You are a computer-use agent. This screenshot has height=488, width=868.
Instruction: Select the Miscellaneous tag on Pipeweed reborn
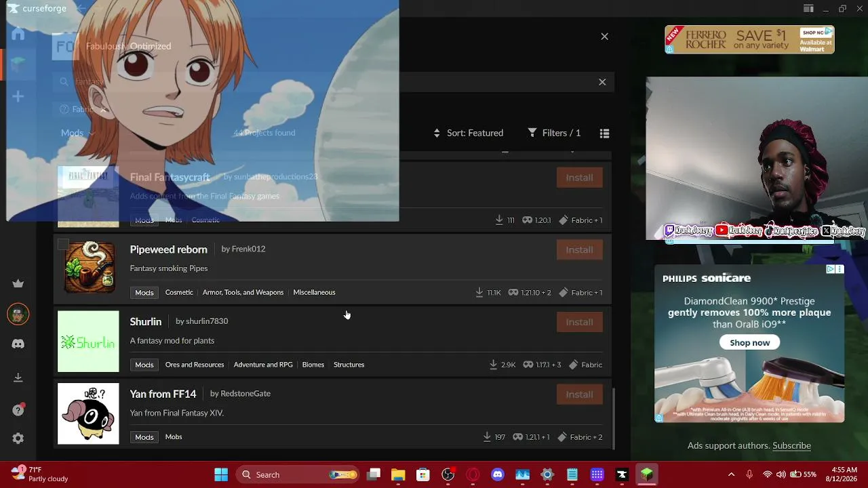click(x=314, y=292)
